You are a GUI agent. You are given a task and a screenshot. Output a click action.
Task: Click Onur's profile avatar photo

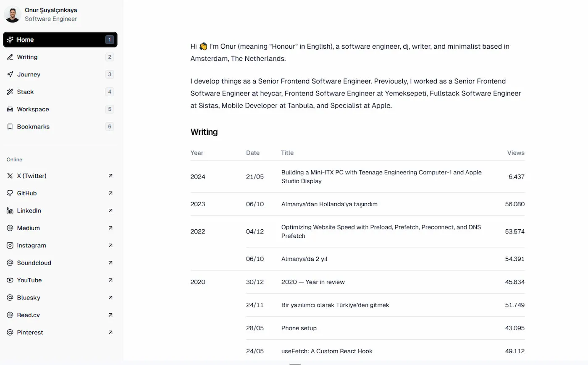click(x=13, y=14)
